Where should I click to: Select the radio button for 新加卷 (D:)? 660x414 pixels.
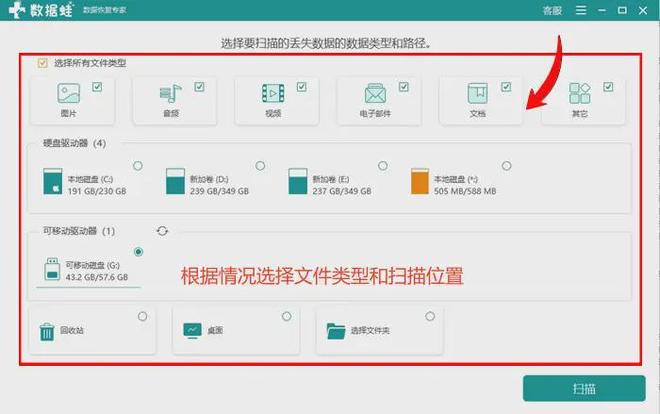(261, 166)
